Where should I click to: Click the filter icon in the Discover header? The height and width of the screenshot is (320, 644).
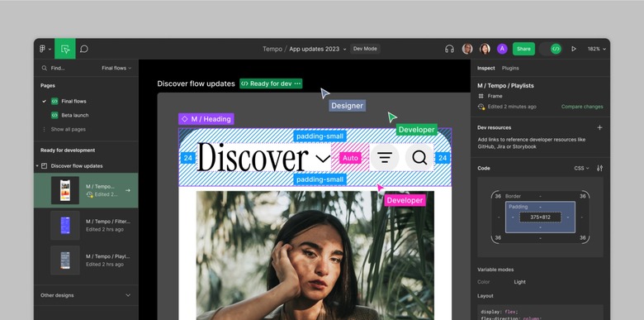point(385,158)
